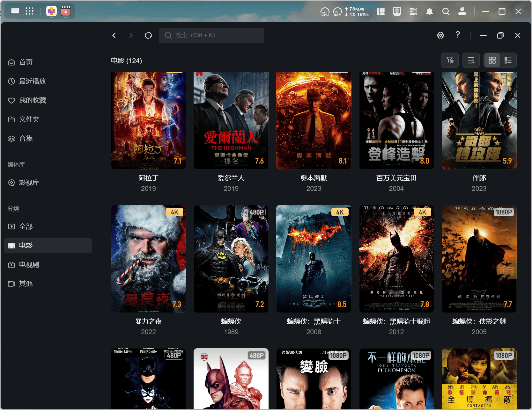Open the filter options button
532x410 pixels.
[450, 60]
